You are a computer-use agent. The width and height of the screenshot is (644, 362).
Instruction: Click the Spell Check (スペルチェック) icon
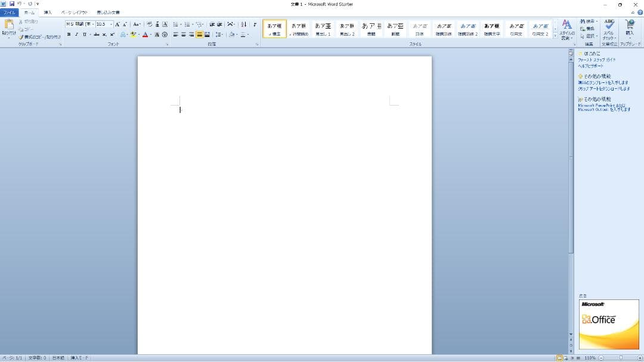click(x=609, y=28)
